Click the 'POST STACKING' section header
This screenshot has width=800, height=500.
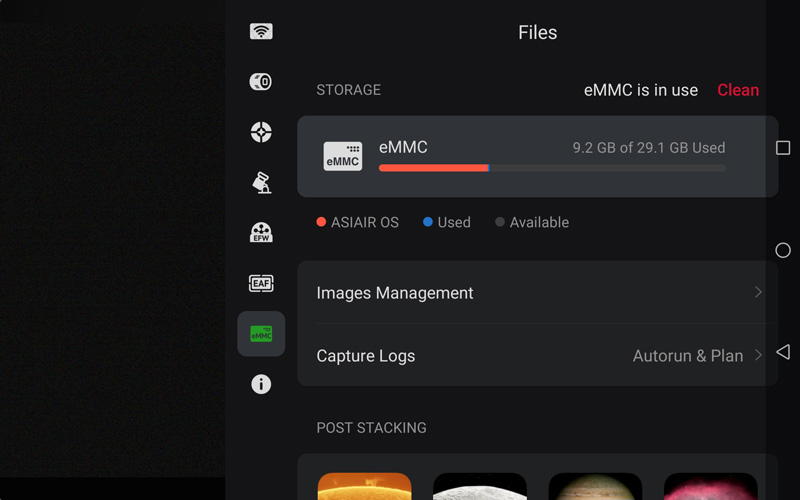pyautogui.click(x=371, y=428)
